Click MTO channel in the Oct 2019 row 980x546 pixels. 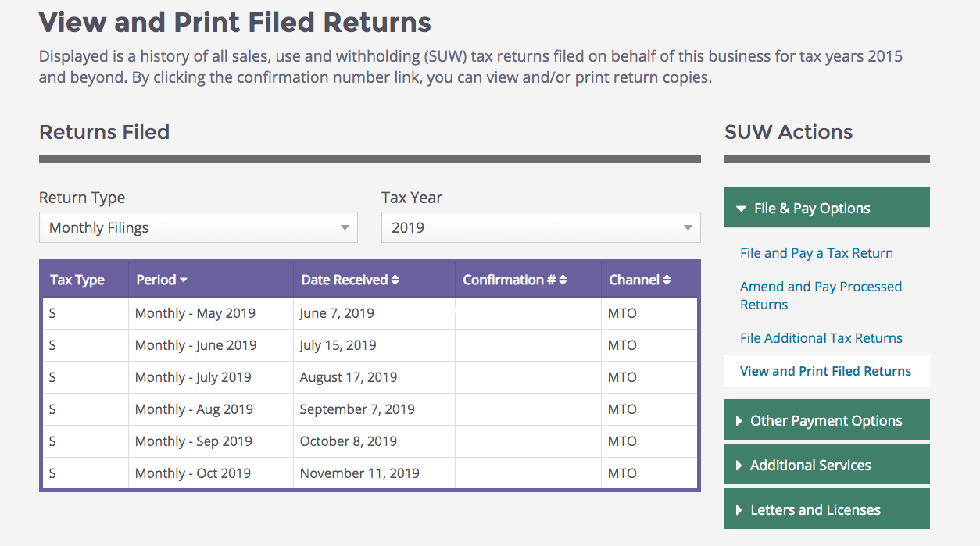pos(649,473)
